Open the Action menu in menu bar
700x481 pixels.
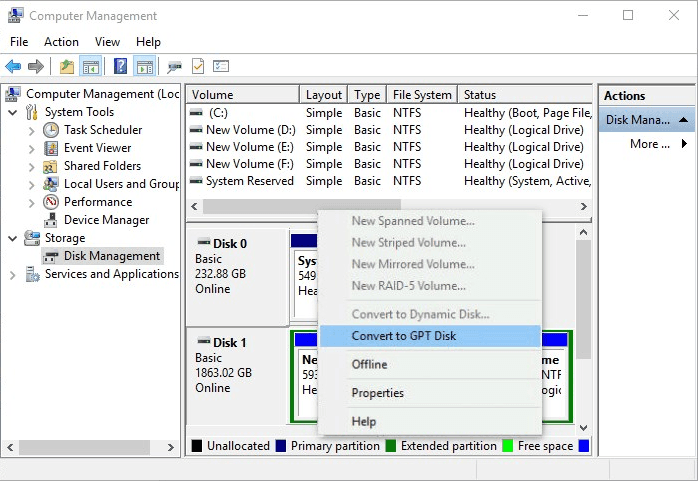click(61, 42)
